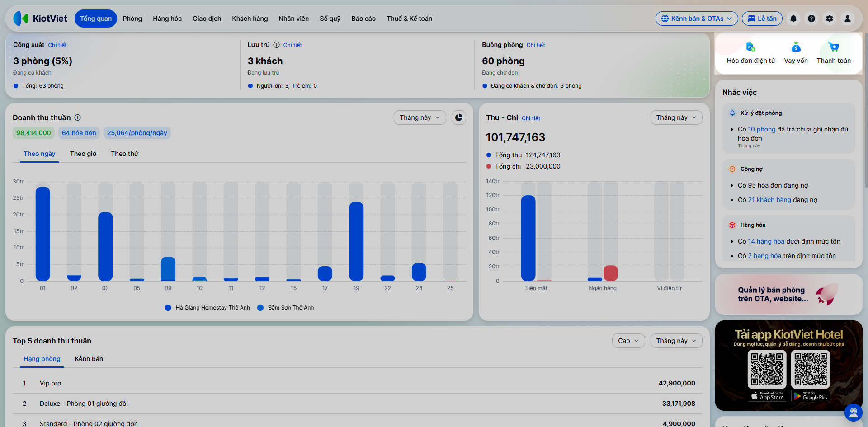The height and width of the screenshot is (427, 868).
Task: Open the Cao sorting dropdown
Action: click(x=628, y=341)
